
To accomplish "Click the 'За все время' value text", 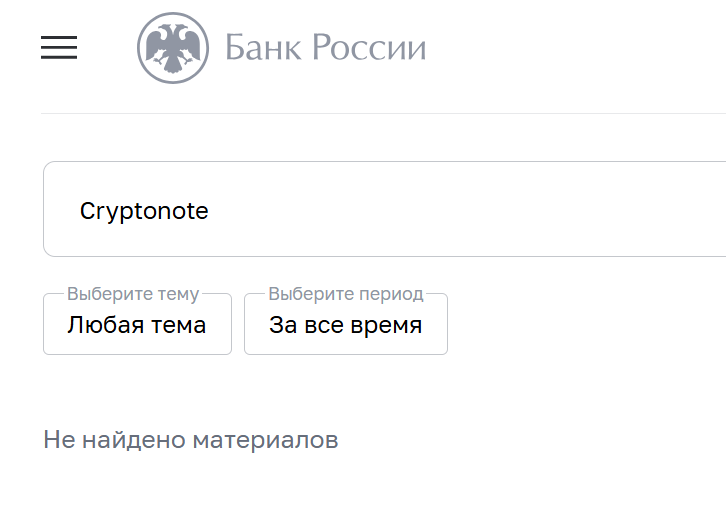I will 345,325.
